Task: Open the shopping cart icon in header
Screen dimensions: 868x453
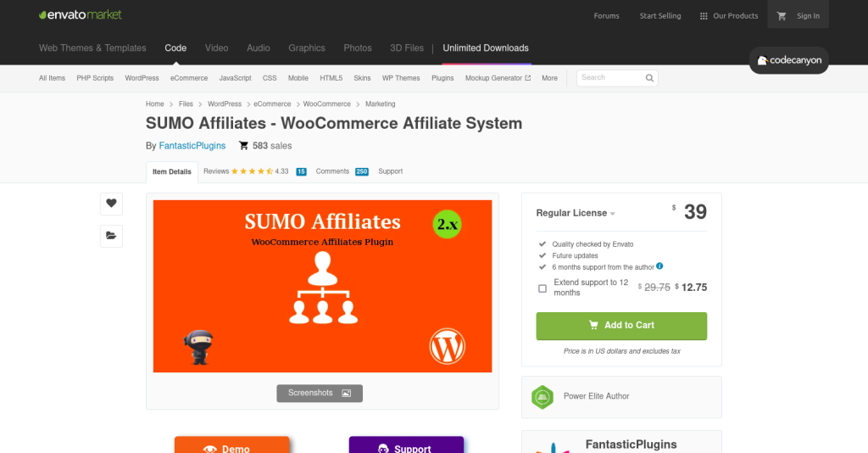Action: coord(781,16)
